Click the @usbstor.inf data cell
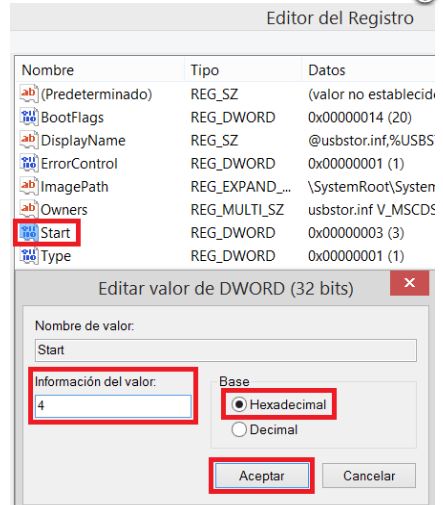The image size is (443, 505). tap(371, 140)
